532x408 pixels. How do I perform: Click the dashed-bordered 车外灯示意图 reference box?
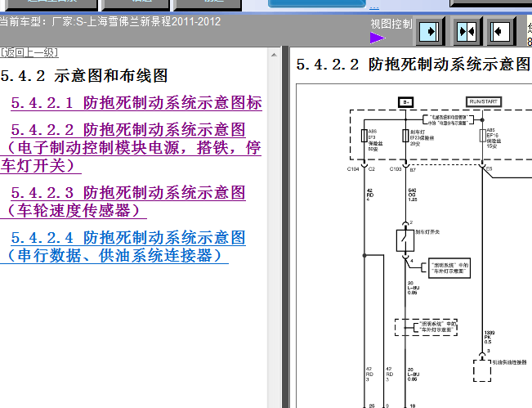(x=426, y=327)
